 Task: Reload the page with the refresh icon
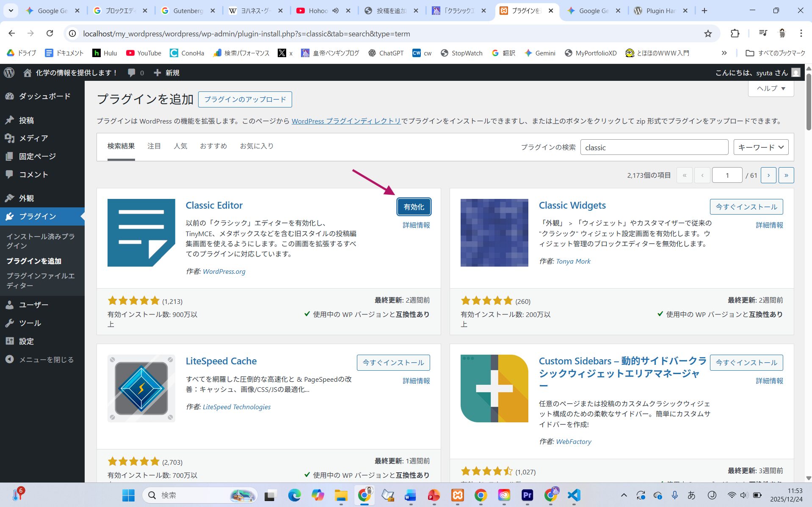[50, 33]
